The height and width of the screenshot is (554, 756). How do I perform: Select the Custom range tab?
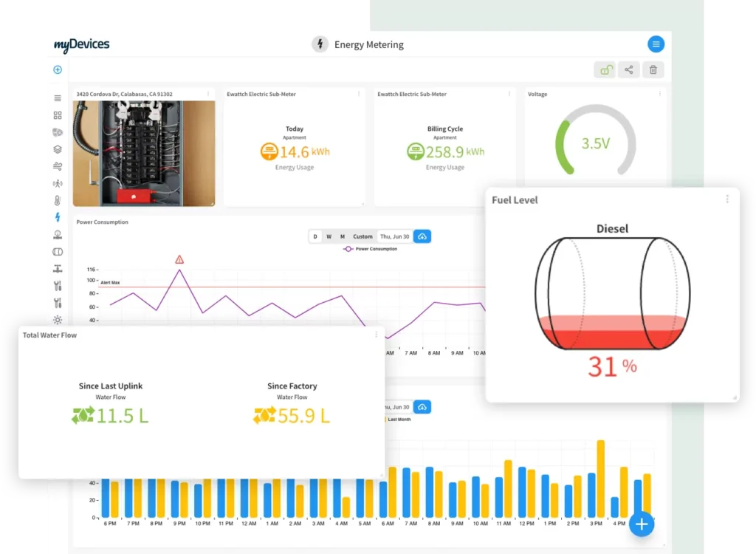tap(362, 236)
